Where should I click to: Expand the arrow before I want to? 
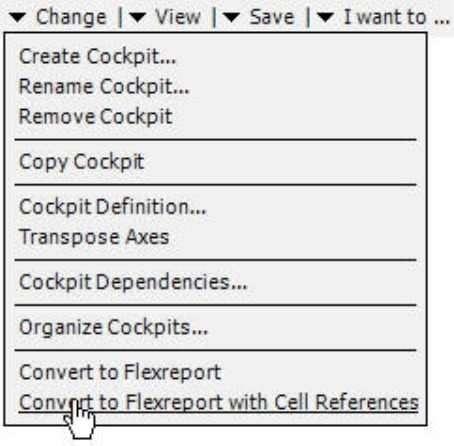(x=325, y=17)
